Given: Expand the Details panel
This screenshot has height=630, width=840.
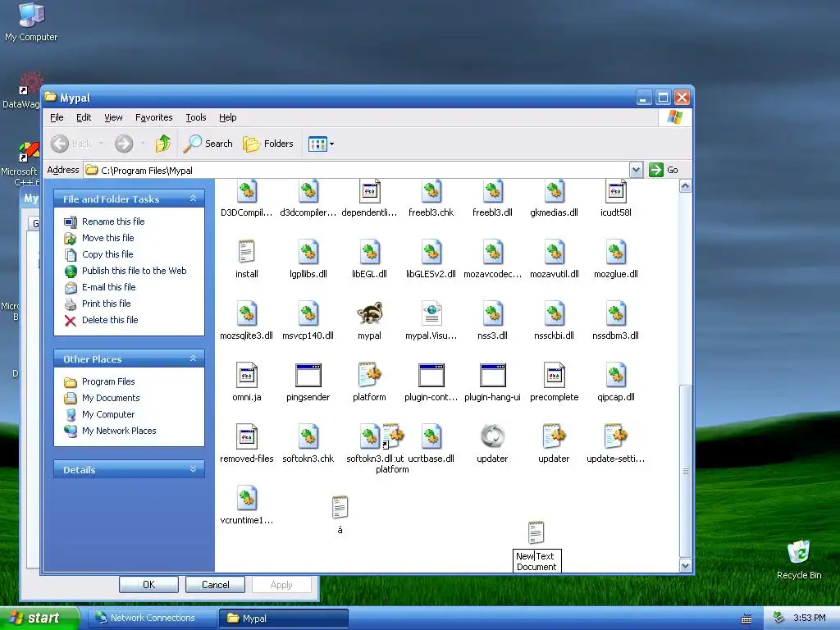Looking at the screenshot, I should pos(194,469).
